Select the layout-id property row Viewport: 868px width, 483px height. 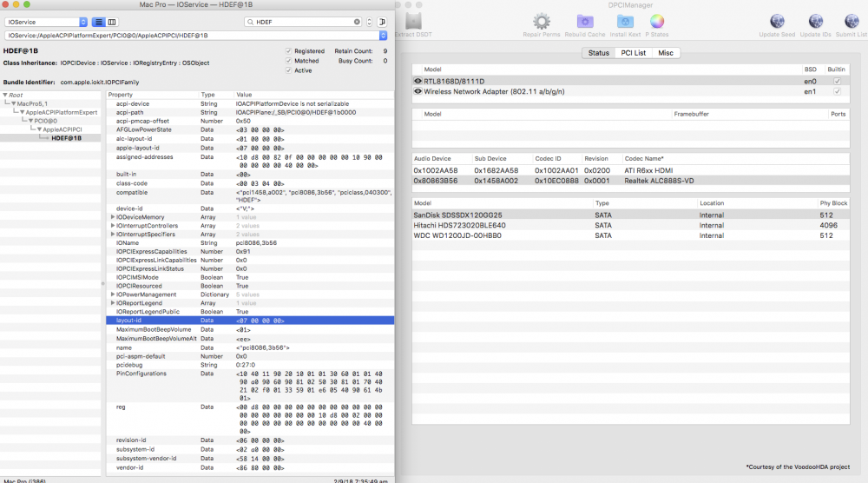tap(250, 321)
